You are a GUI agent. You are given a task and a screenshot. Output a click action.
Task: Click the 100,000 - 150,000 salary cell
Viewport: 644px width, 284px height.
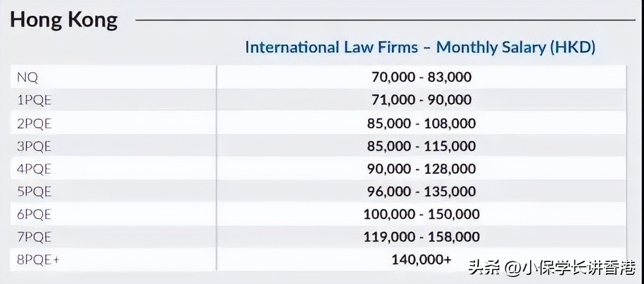[421, 214]
